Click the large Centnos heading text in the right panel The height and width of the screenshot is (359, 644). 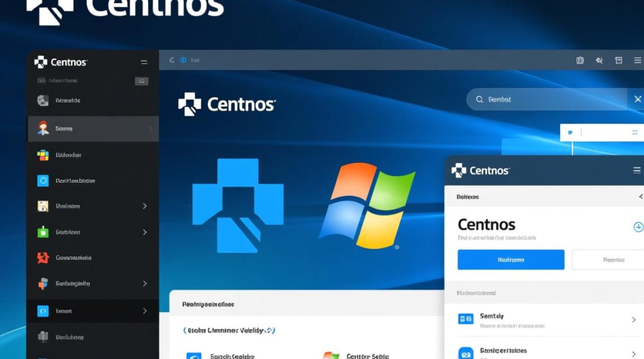tap(486, 224)
